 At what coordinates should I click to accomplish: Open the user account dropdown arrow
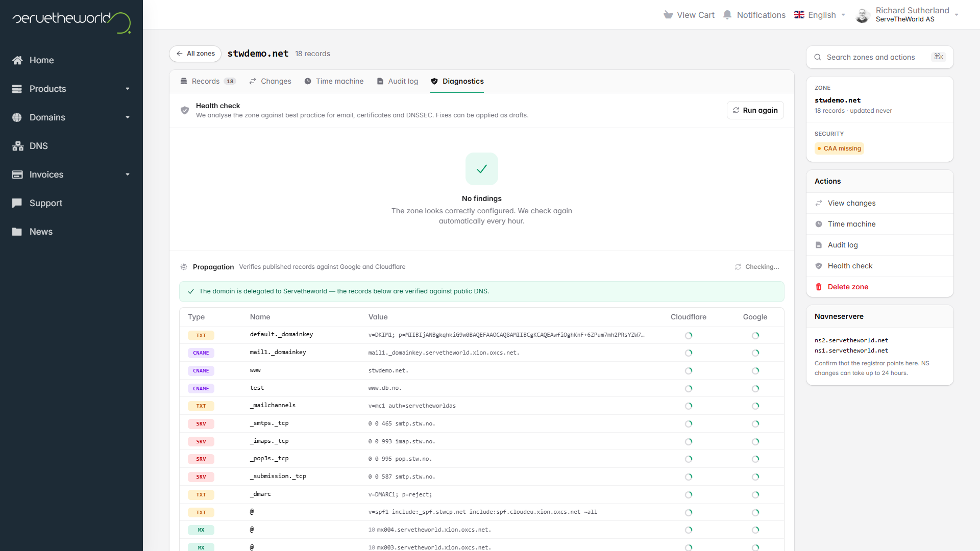coord(957,15)
